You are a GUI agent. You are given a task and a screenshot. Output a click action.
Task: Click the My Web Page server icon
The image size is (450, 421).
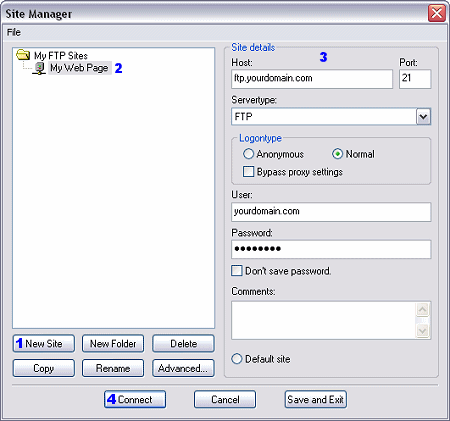[x=39, y=68]
